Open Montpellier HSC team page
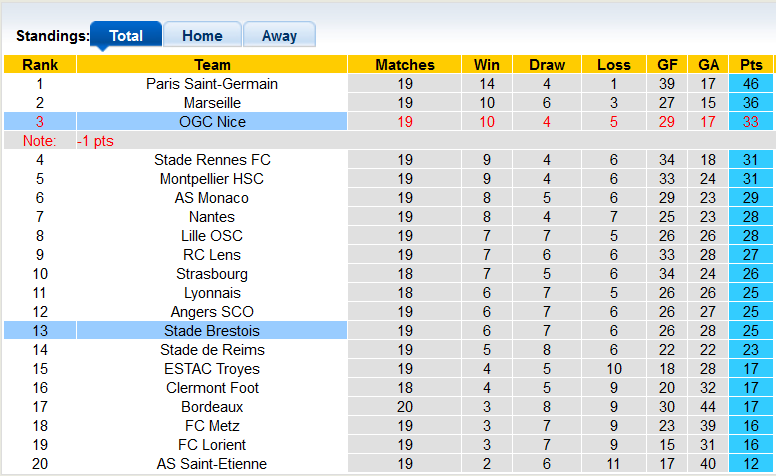The width and height of the screenshot is (776, 476). 212,179
